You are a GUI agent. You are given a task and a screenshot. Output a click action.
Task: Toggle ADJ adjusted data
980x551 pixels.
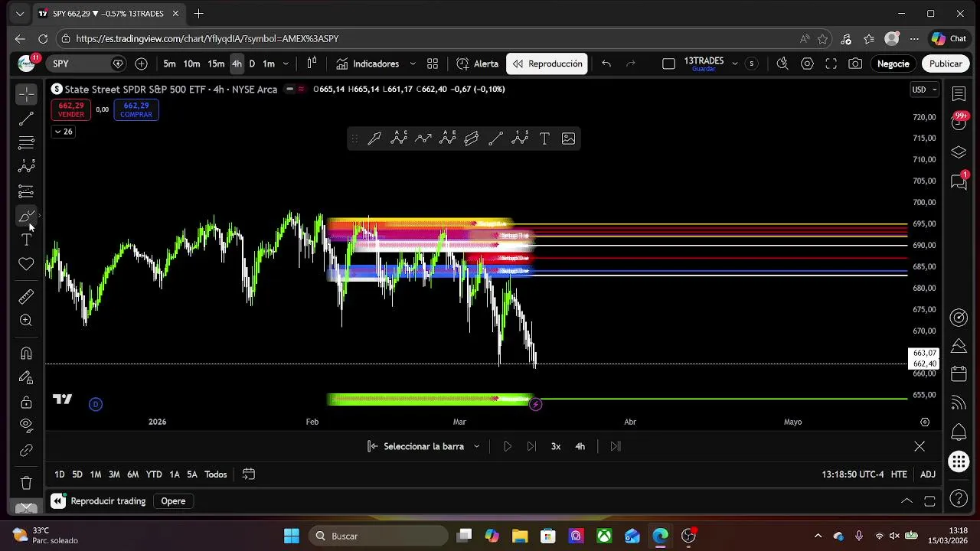[927, 474]
